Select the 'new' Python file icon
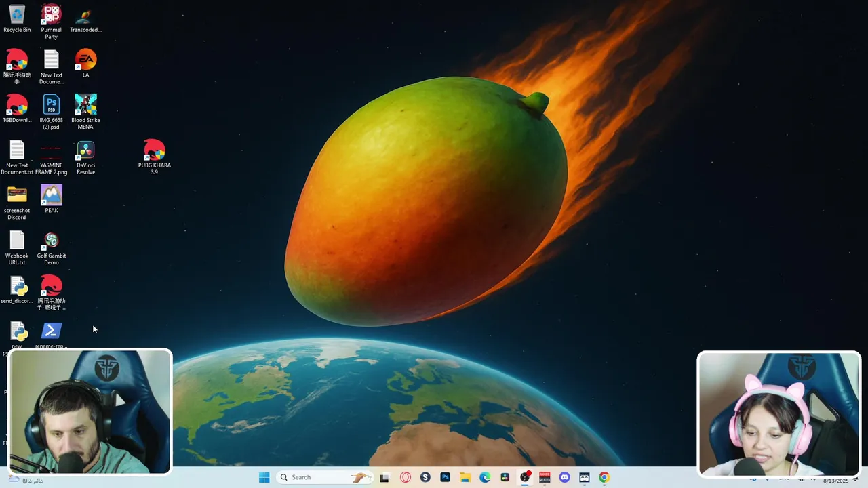 [x=17, y=335]
